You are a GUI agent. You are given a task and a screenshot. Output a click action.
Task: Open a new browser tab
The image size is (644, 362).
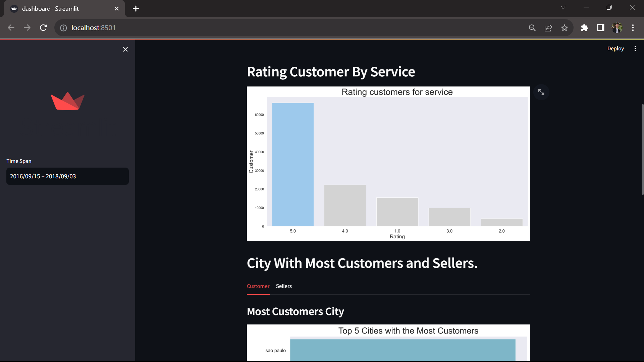click(x=136, y=9)
